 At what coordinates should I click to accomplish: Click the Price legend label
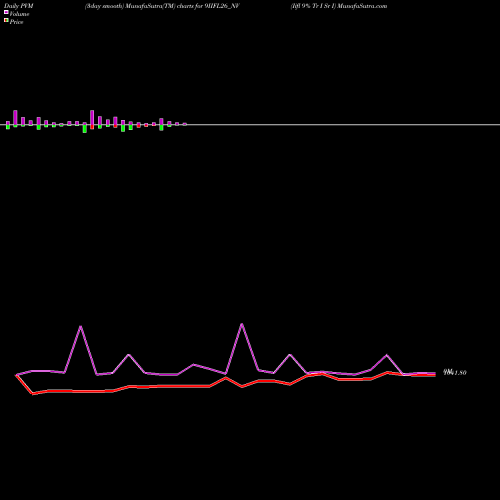point(16,22)
